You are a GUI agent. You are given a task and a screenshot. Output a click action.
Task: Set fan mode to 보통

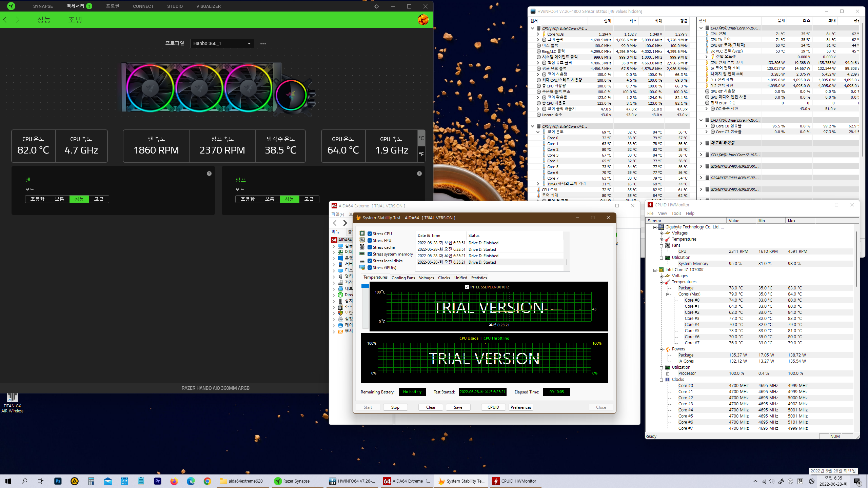coord(59,199)
